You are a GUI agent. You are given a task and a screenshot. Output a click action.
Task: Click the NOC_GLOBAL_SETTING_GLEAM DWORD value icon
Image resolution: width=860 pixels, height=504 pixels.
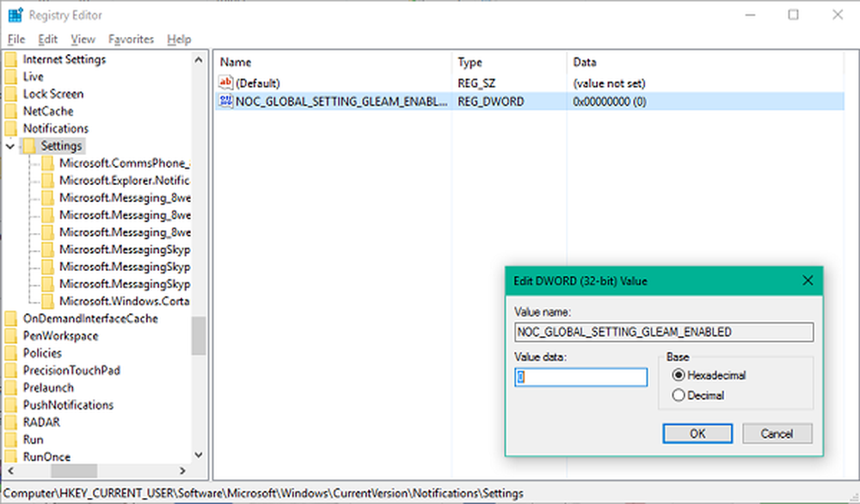click(225, 101)
